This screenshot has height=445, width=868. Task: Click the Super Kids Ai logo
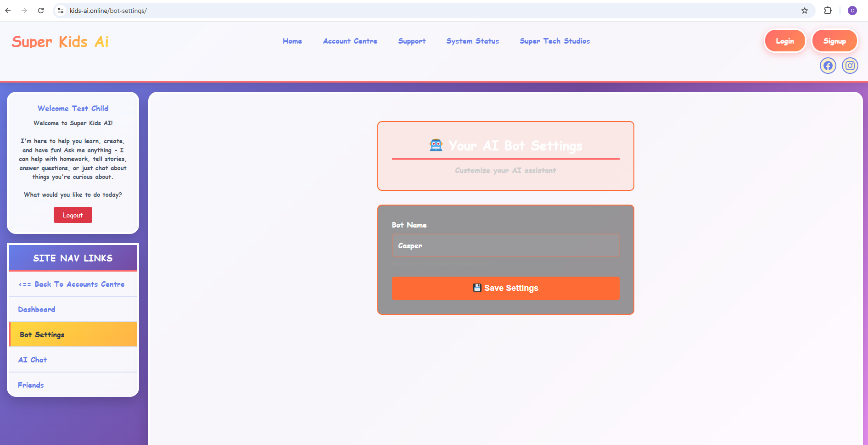pos(60,42)
